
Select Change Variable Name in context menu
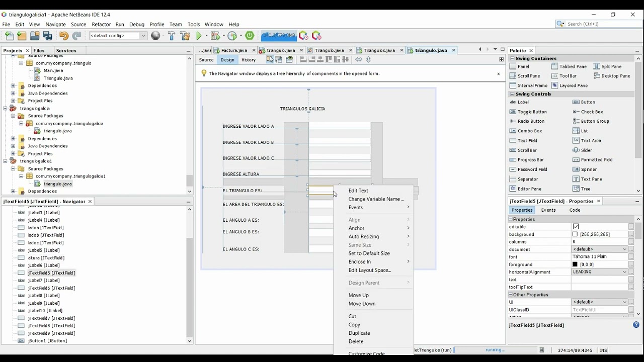(x=376, y=199)
